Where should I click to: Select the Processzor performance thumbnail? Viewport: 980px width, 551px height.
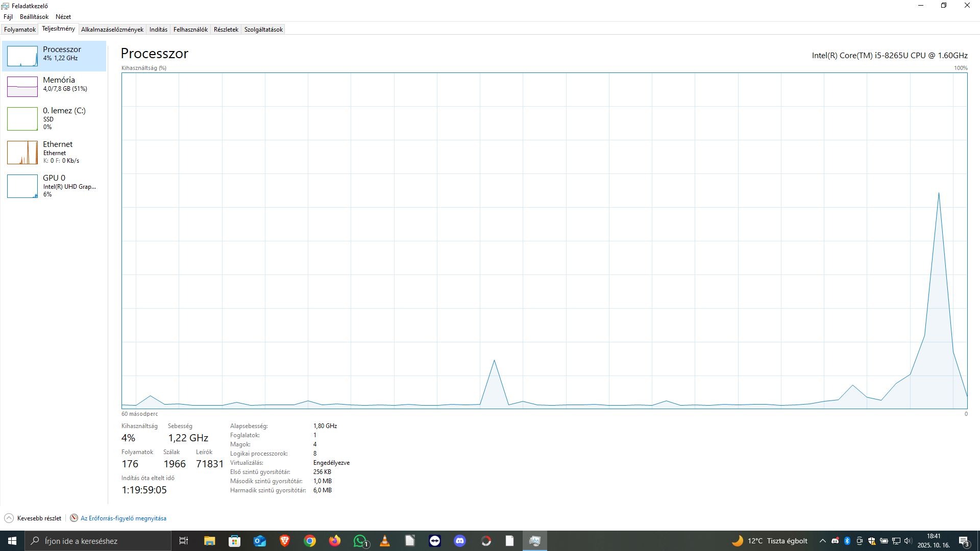22,56
